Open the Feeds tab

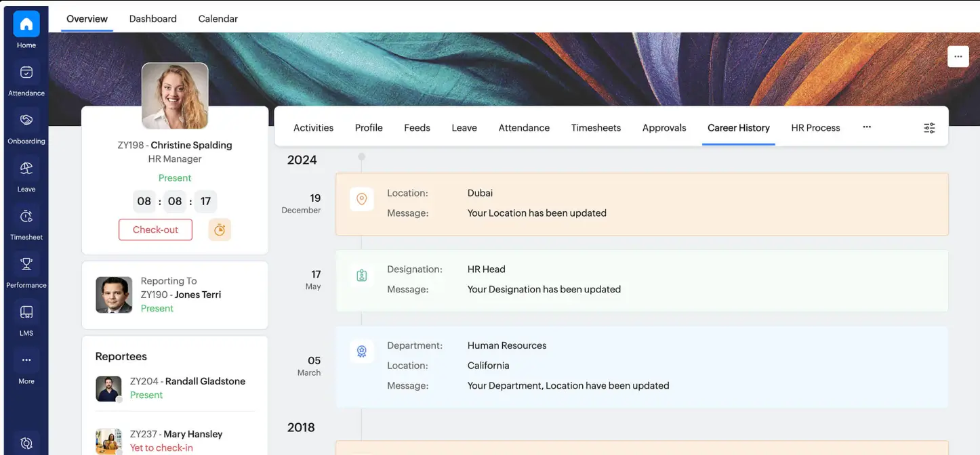click(x=417, y=127)
